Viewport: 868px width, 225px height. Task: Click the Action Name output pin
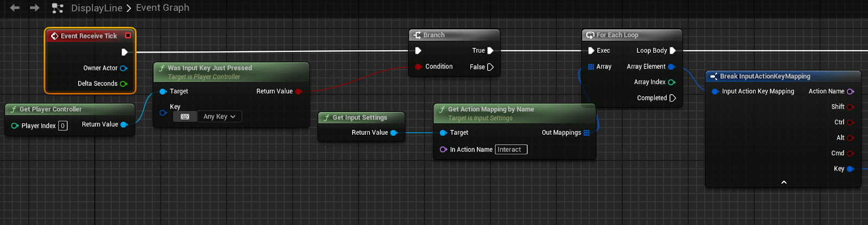(850, 92)
